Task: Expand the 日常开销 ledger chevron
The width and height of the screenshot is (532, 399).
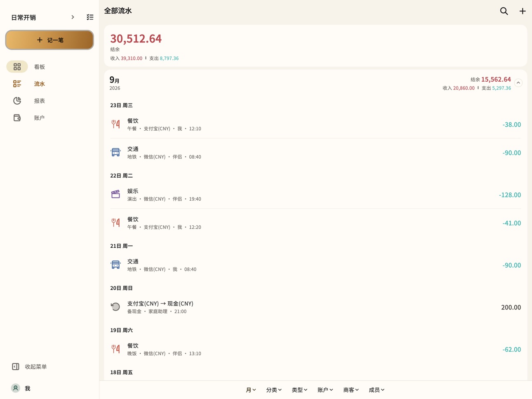Action: point(73,17)
